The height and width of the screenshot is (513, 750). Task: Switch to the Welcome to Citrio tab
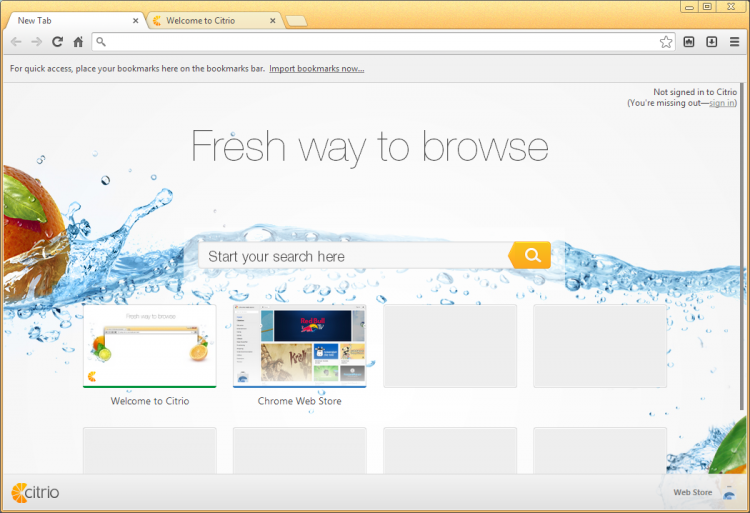coord(214,21)
